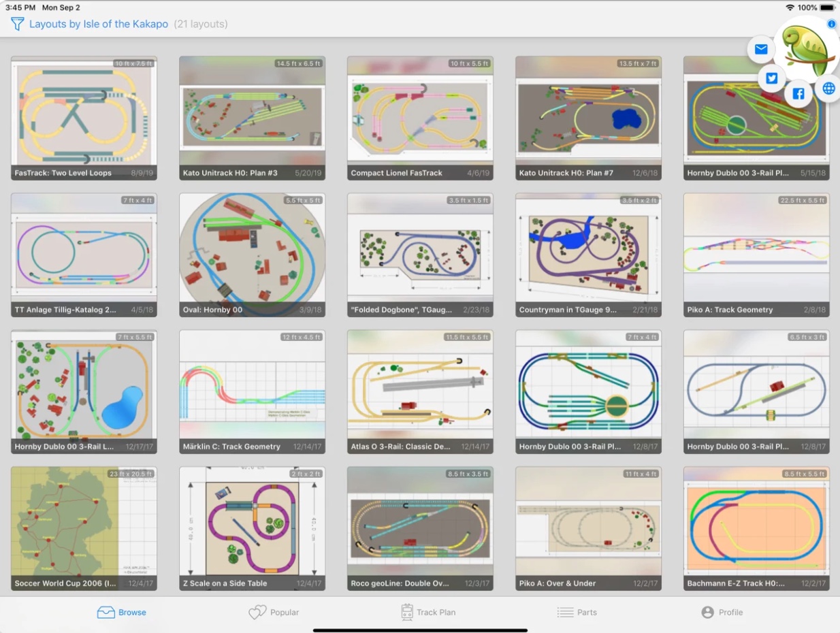The height and width of the screenshot is (633, 840).
Task: Tap the 8/9/19 date label
Action: pos(142,173)
